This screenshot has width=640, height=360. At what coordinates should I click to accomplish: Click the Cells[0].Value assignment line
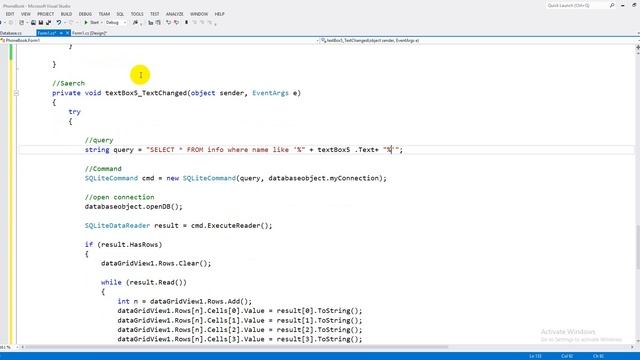click(x=240, y=311)
